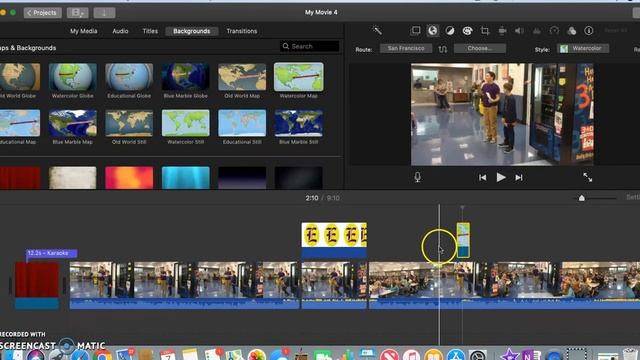Select the Crop tool icon

point(485,31)
